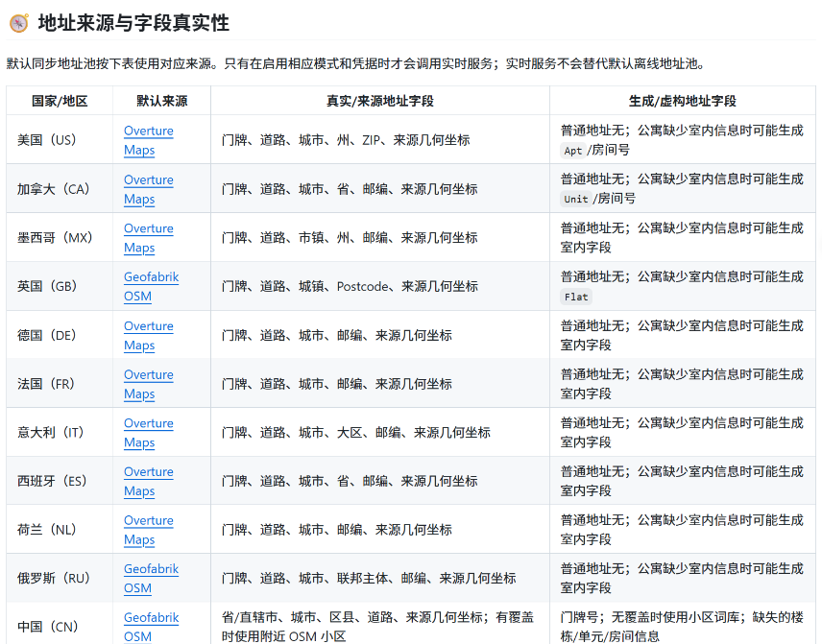Screen dimensions: 822x644
Task: Click the Flat code tag in GB row
Action: click(576, 298)
